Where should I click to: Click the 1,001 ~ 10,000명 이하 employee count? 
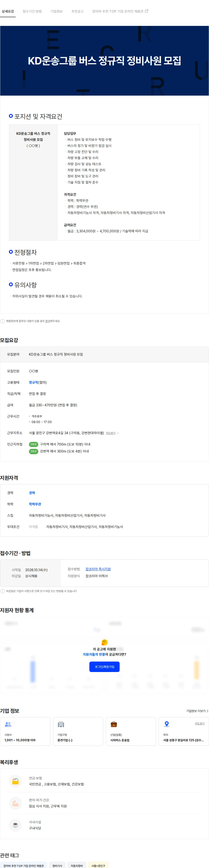tap(20, 740)
